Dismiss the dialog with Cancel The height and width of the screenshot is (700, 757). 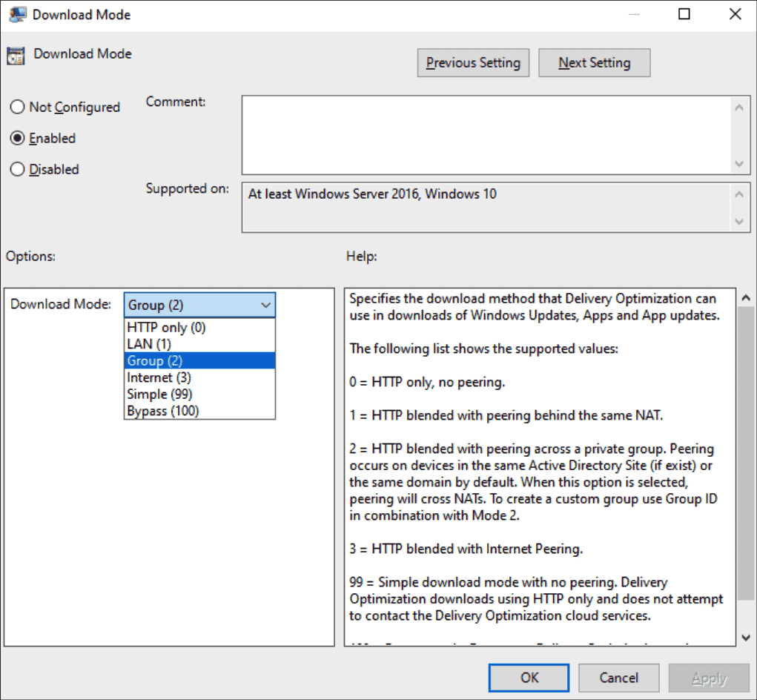point(618,677)
